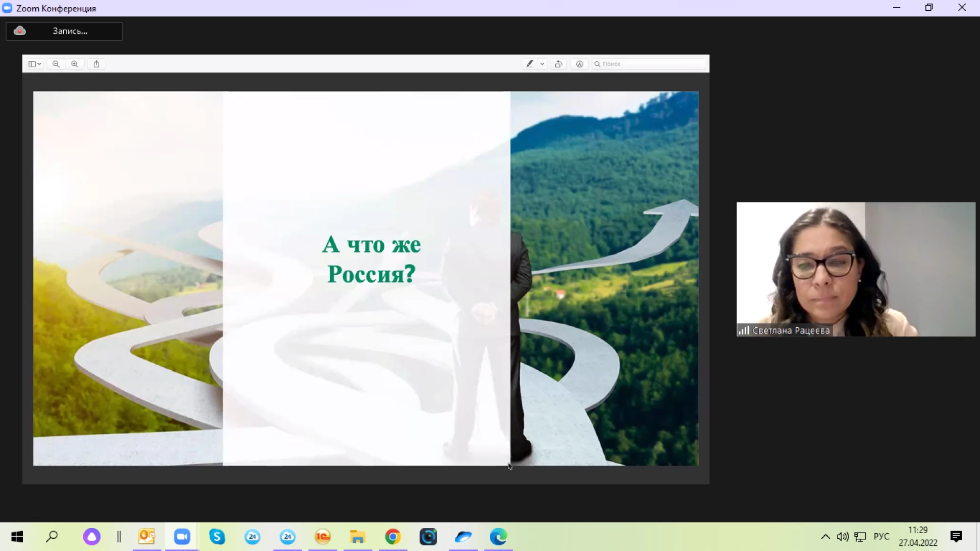This screenshot has width=980, height=551.
Task: Open the dark camera app taskbar icon
Action: point(428,537)
